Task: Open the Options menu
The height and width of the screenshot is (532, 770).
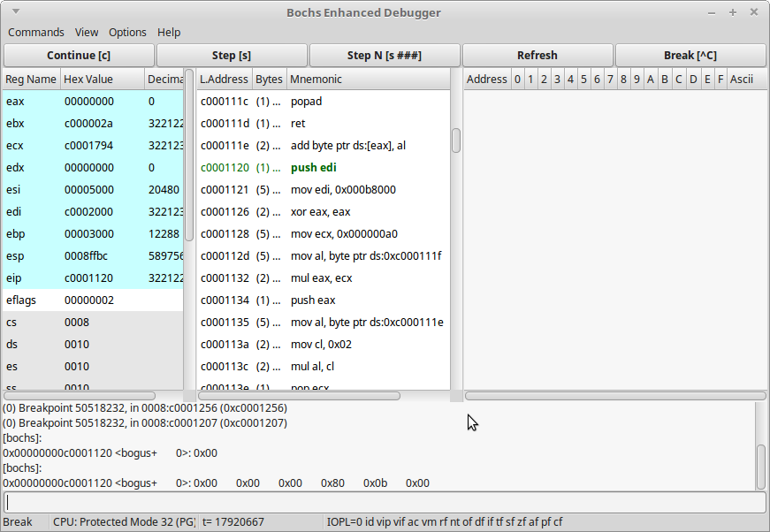Action: click(x=127, y=33)
